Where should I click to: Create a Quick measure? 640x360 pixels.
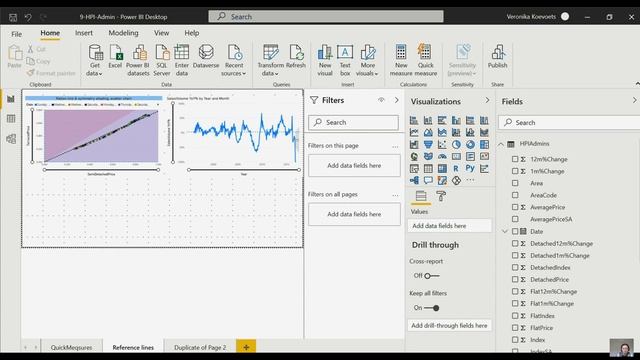point(426,60)
